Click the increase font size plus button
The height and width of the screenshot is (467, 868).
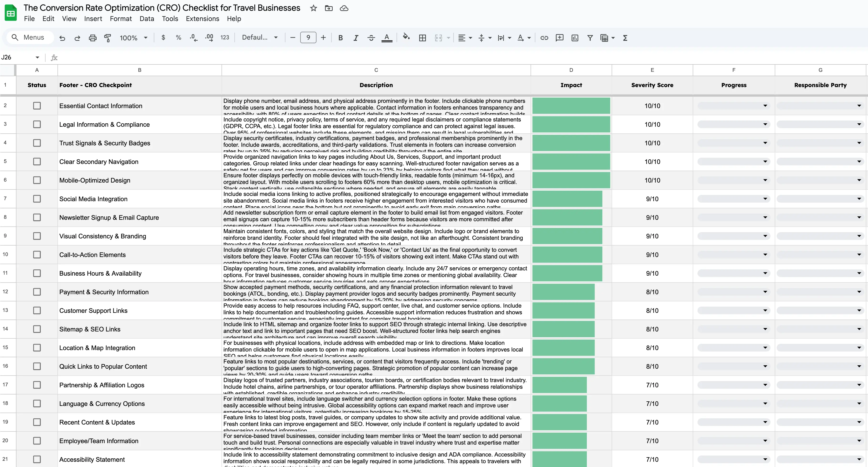point(323,38)
